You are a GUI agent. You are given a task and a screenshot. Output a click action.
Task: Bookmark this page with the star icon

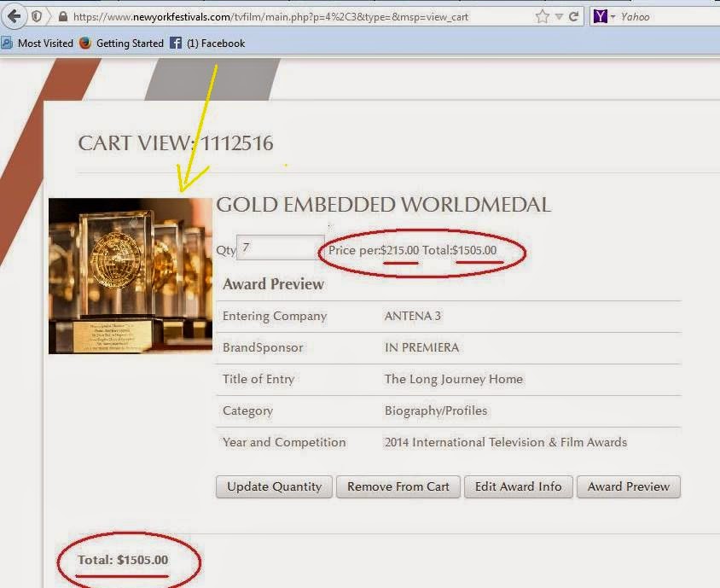pyautogui.click(x=543, y=16)
